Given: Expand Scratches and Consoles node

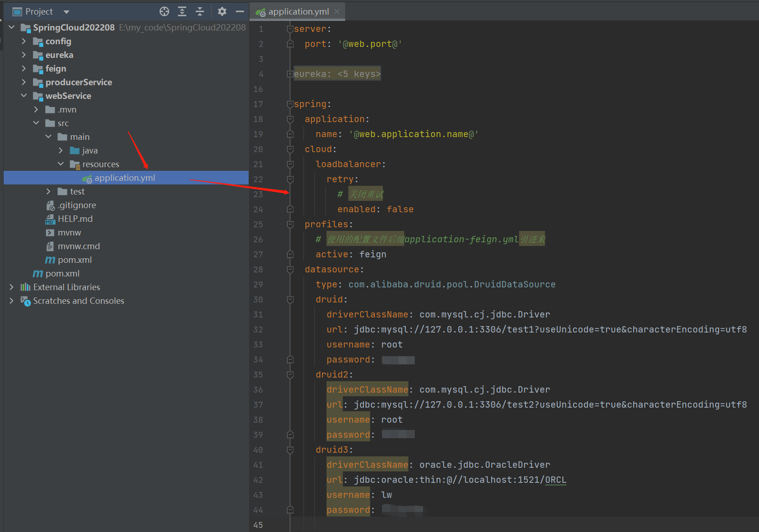Looking at the screenshot, I should (12, 301).
